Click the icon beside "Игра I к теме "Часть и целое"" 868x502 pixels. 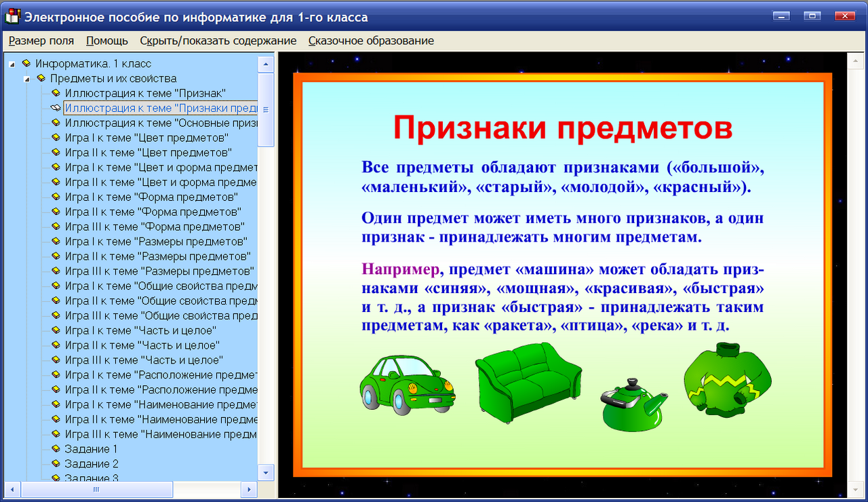56,330
